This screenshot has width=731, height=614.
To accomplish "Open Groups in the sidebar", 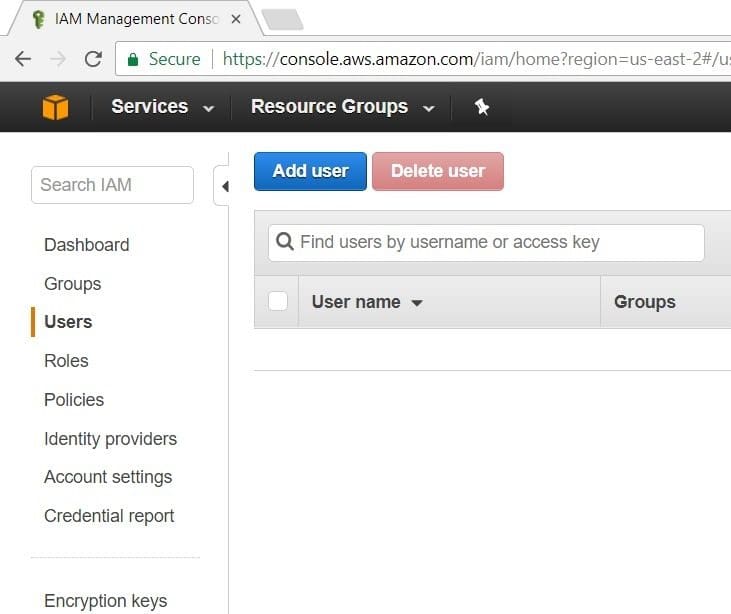I will 73,283.
